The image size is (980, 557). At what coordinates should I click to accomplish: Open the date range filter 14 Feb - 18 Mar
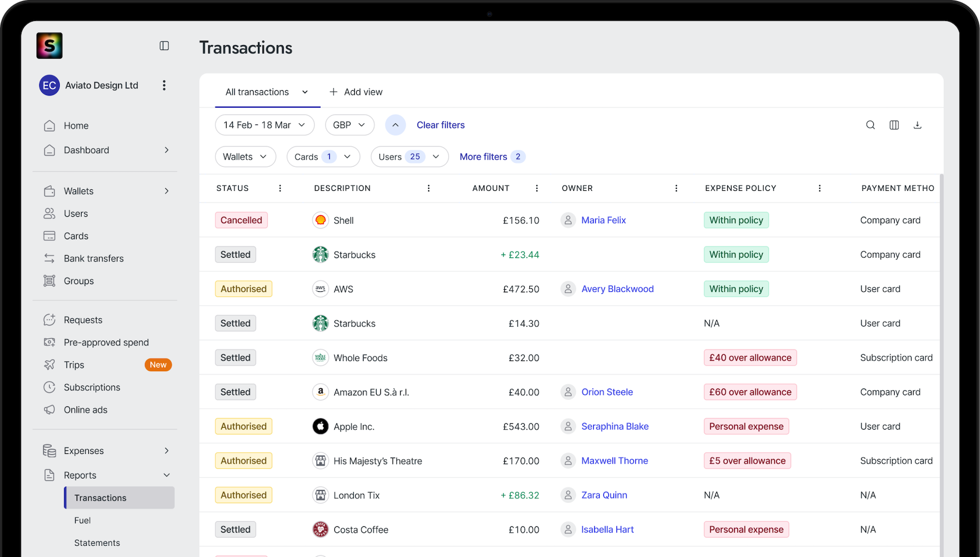click(x=264, y=125)
